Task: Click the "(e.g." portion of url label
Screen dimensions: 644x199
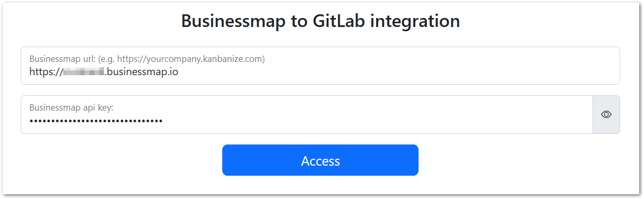Action: 106,59
